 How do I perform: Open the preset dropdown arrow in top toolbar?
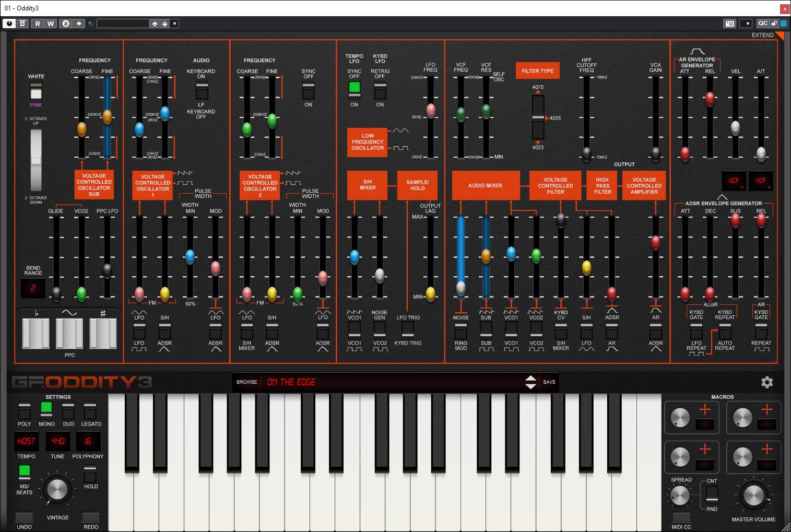(174, 23)
